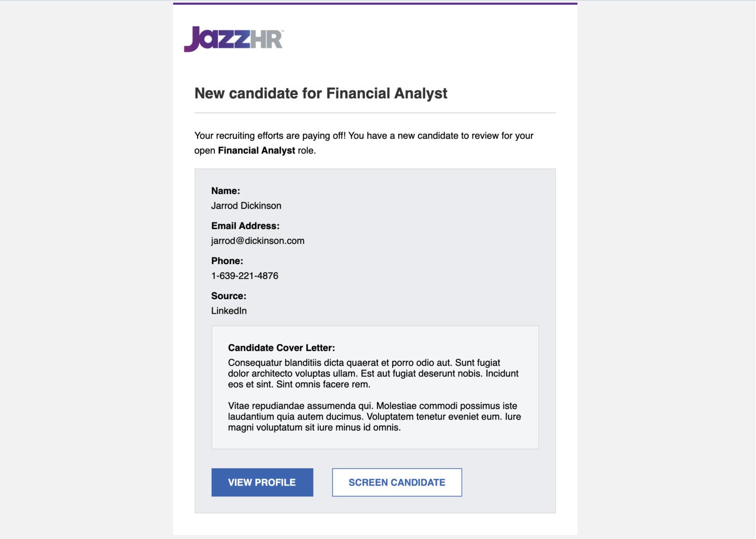Click the recruiting efforts intro sentence
The height and width of the screenshot is (539, 756).
click(x=364, y=143)
